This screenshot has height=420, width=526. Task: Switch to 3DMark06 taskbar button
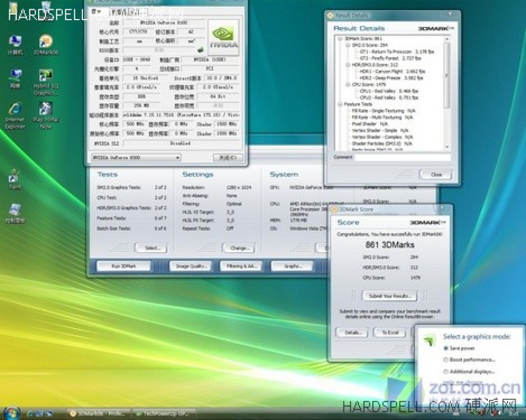(x=100, y=414)
